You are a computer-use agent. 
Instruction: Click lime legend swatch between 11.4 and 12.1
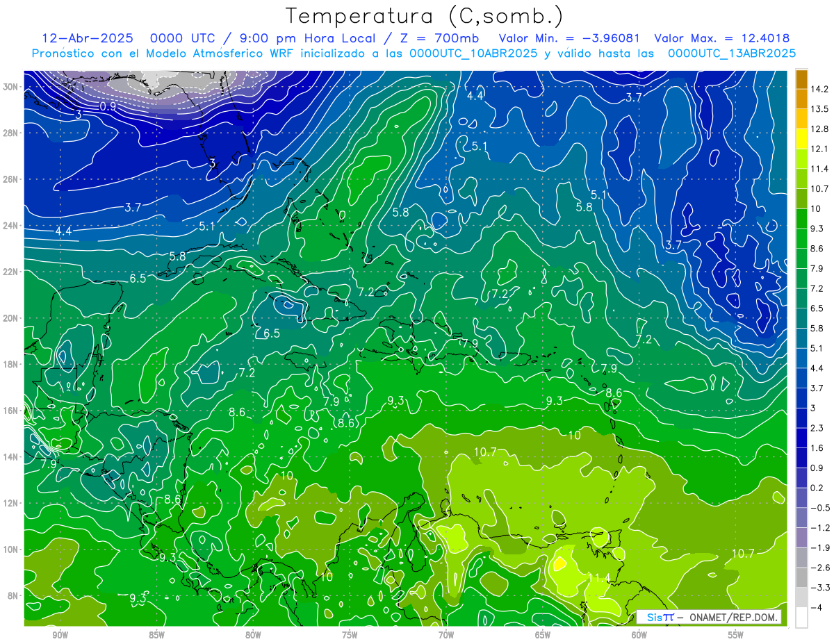[x=802, y=158]
